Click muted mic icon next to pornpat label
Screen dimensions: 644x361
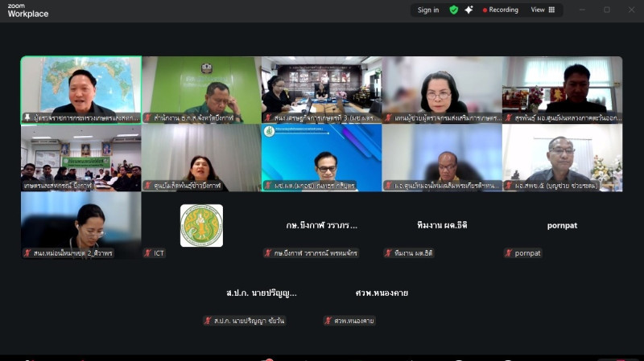point(509,253)
